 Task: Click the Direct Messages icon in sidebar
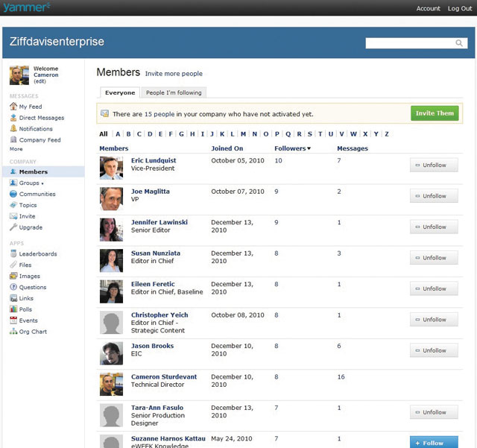point(13,118)
